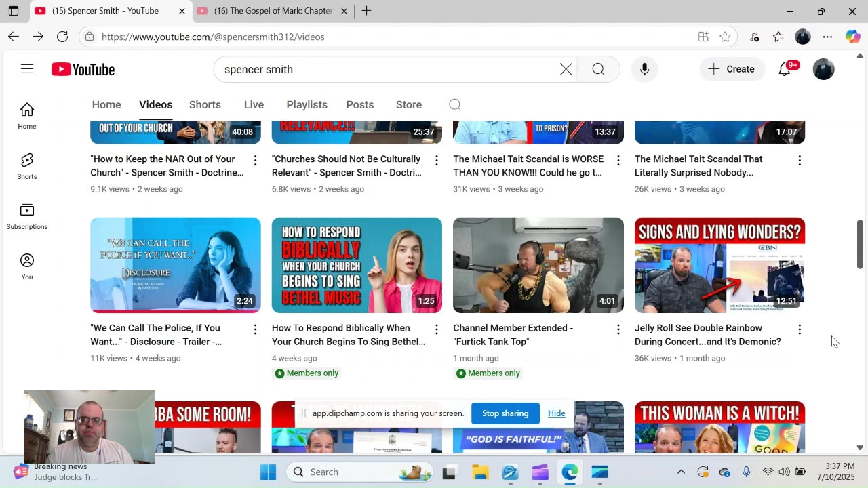Open 'The Michael Tait Scandal is WORSE' title
The height and width of the screenshot is (488, 868).
[528, 165]
